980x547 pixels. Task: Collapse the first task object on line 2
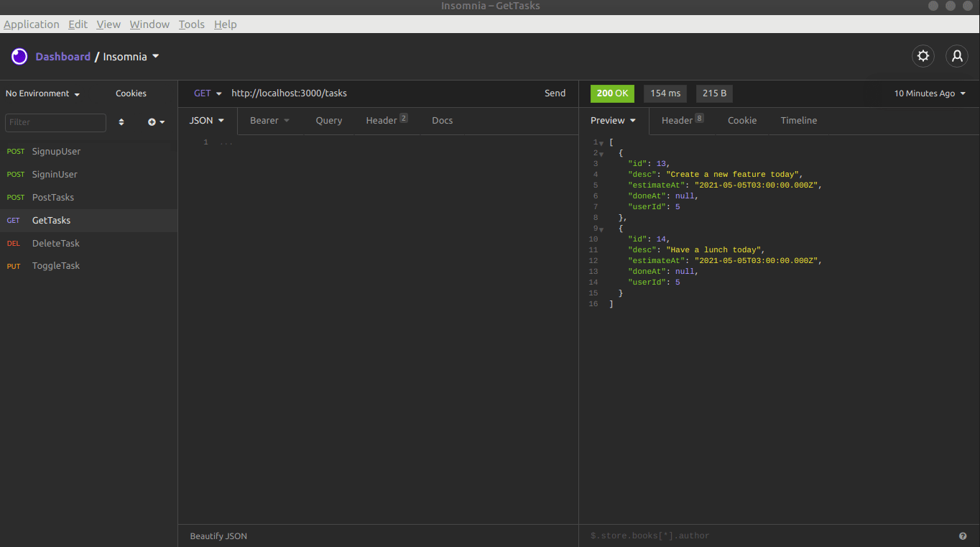coord(601,154)
